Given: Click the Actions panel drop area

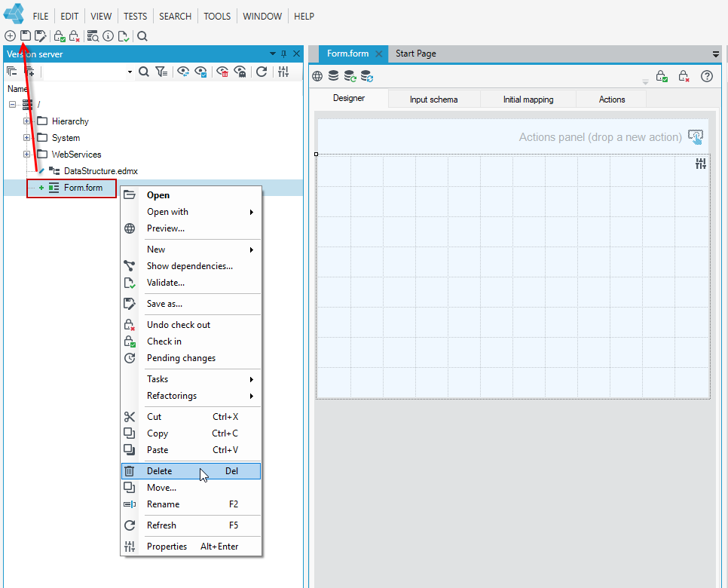Looking at the screenshot, I should pyautogui.click(x=513, y=137).
